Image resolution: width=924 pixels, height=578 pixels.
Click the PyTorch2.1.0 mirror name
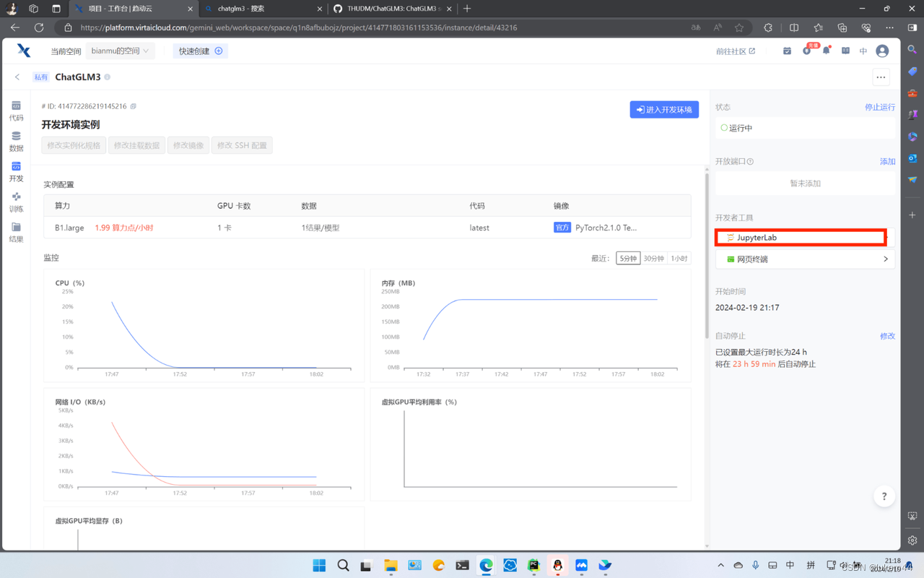pos(606,228)
